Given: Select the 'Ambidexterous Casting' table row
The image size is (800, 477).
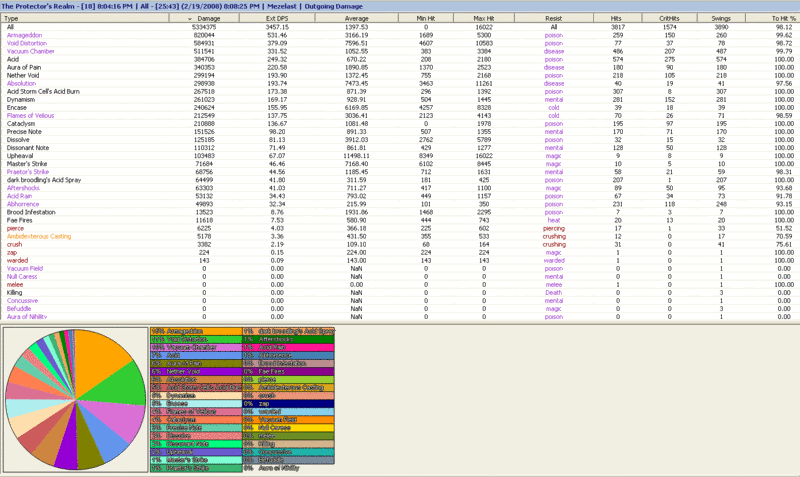Looking at the screenshot, I should (400, 237).
